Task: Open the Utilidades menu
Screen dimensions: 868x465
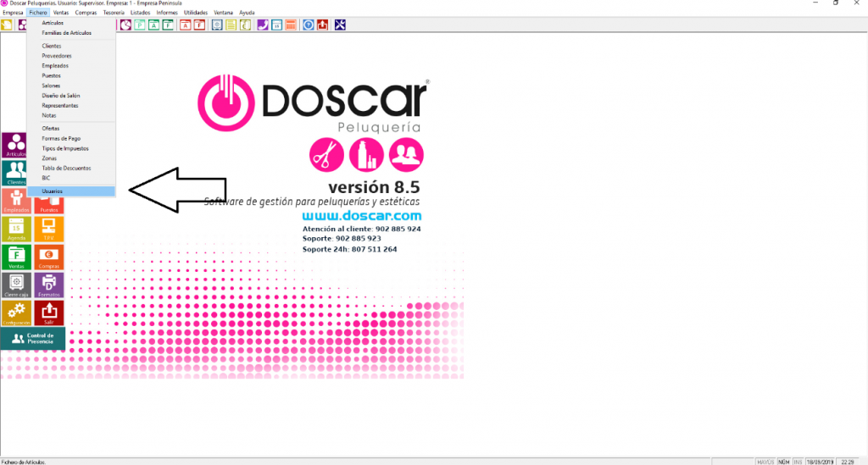Action: 196,12
